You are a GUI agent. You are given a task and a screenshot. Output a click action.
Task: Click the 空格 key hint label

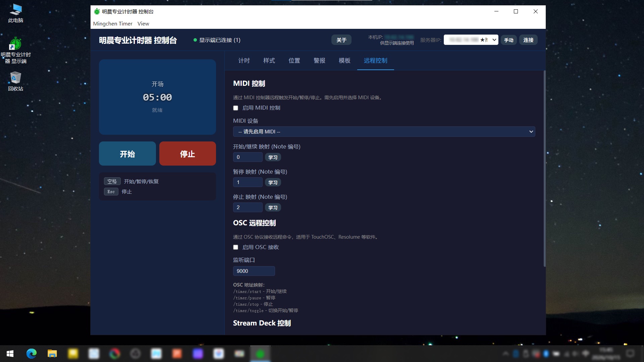(112, 181)
